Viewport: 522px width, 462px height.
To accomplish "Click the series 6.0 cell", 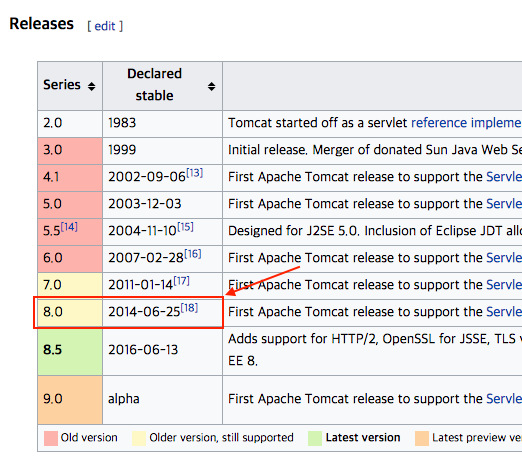I will (x=70, y=258).
